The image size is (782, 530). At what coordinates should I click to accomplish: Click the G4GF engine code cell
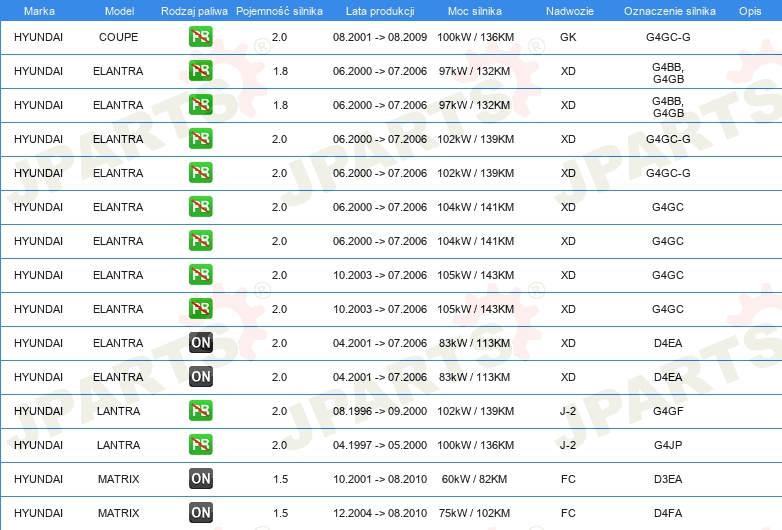[x=668, y=411]
